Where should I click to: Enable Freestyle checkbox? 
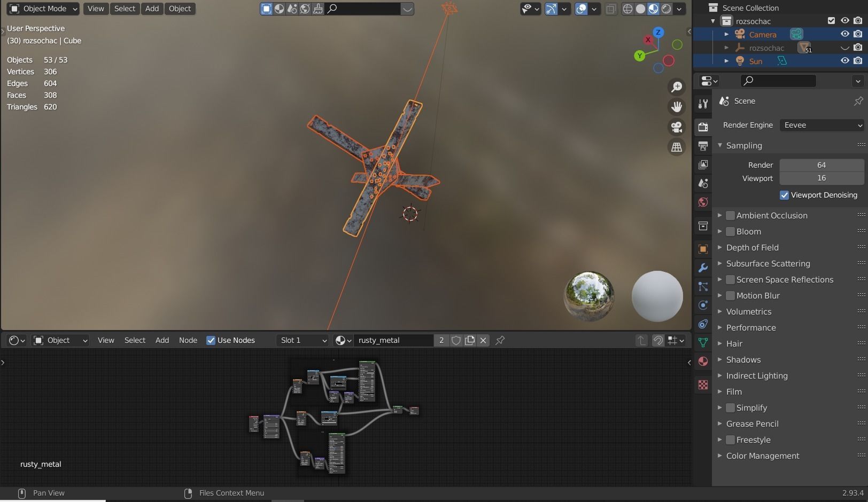730,440
